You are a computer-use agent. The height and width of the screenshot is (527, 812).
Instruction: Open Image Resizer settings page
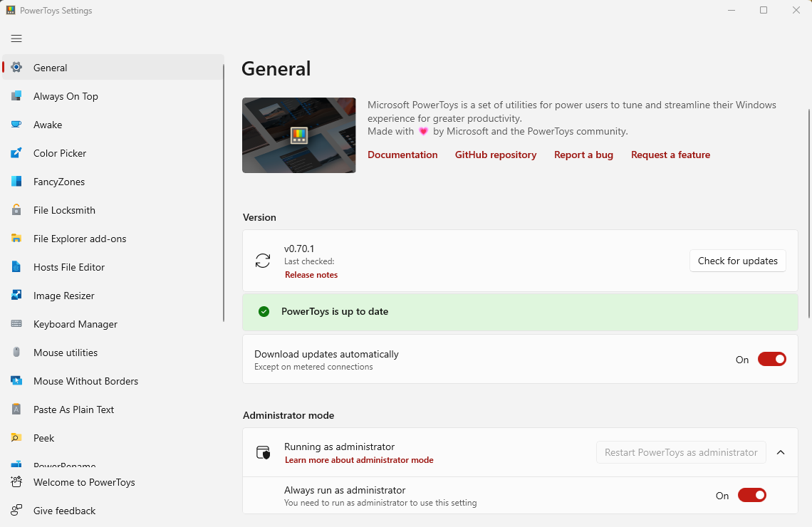coord(113,295)
